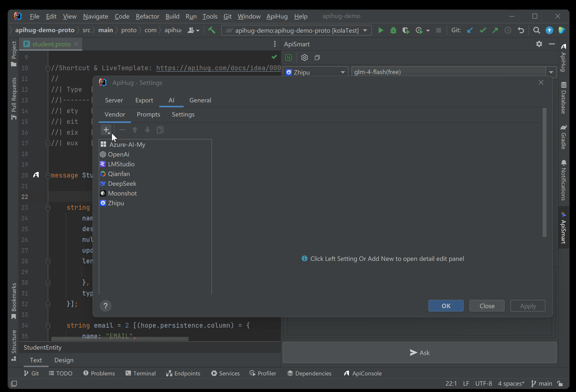Viewport: 576px width, 392px height.
Task: Open the Refactor menu
Action: (x=147, y=16)
